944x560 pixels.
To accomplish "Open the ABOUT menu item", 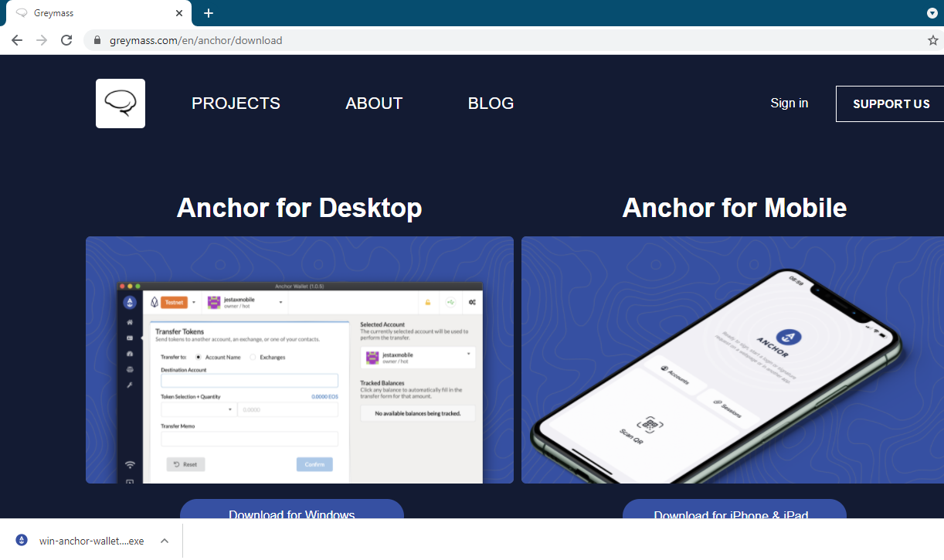I will click(374, 104).
